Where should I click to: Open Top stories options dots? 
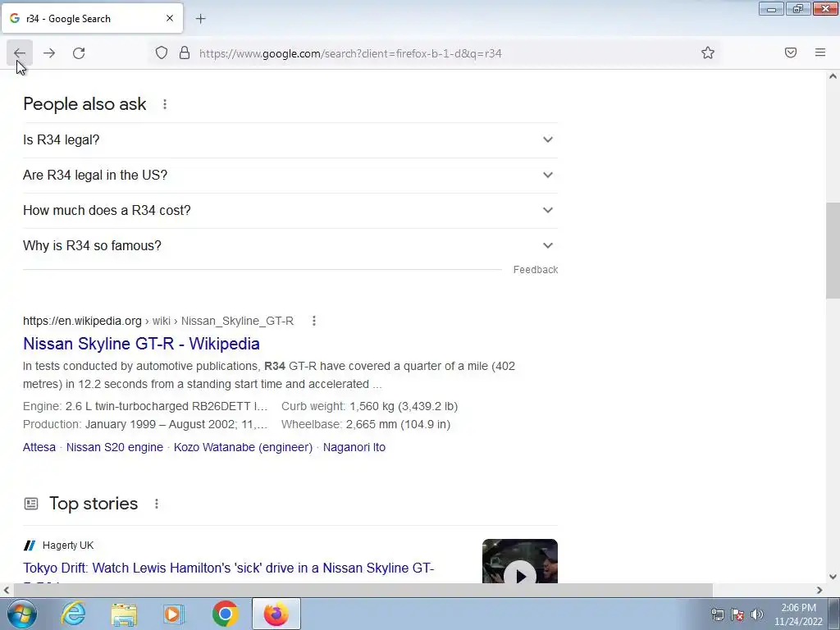(157, 504)
